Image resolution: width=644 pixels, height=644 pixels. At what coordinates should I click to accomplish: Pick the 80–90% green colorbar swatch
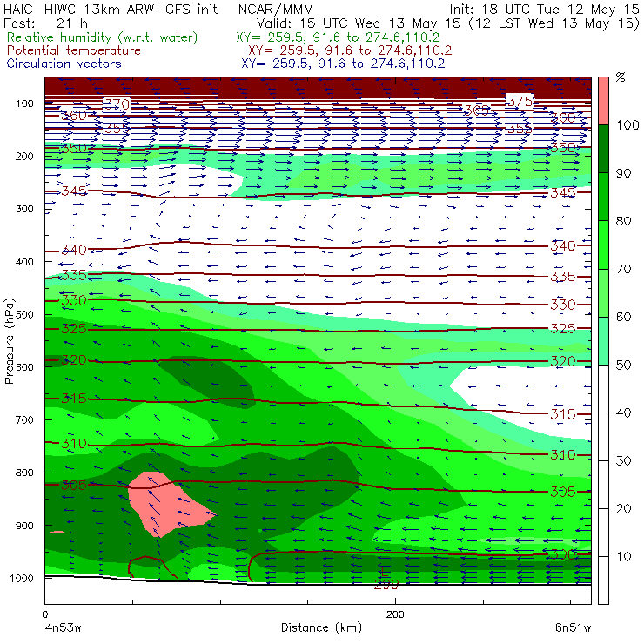[603, 197]
